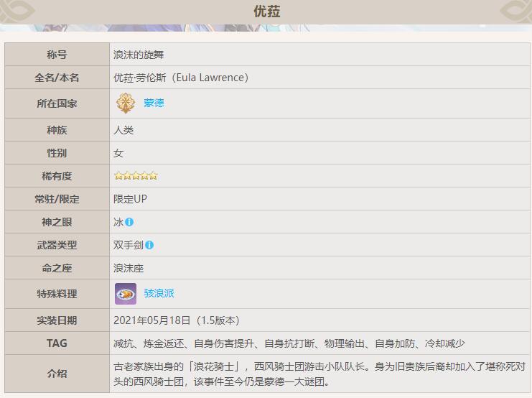
Task: Click the introduction paragraph about 浪花骑士
Action: (319, 374)
